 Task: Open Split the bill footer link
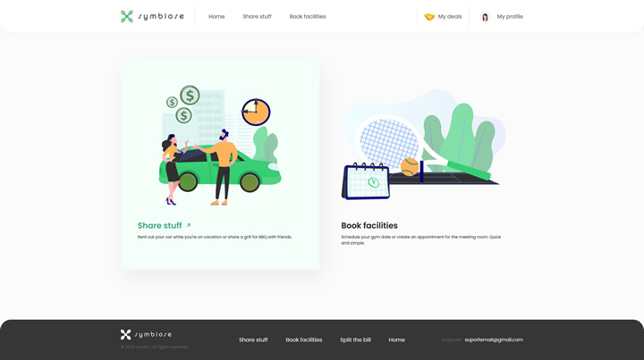[355, 340]
